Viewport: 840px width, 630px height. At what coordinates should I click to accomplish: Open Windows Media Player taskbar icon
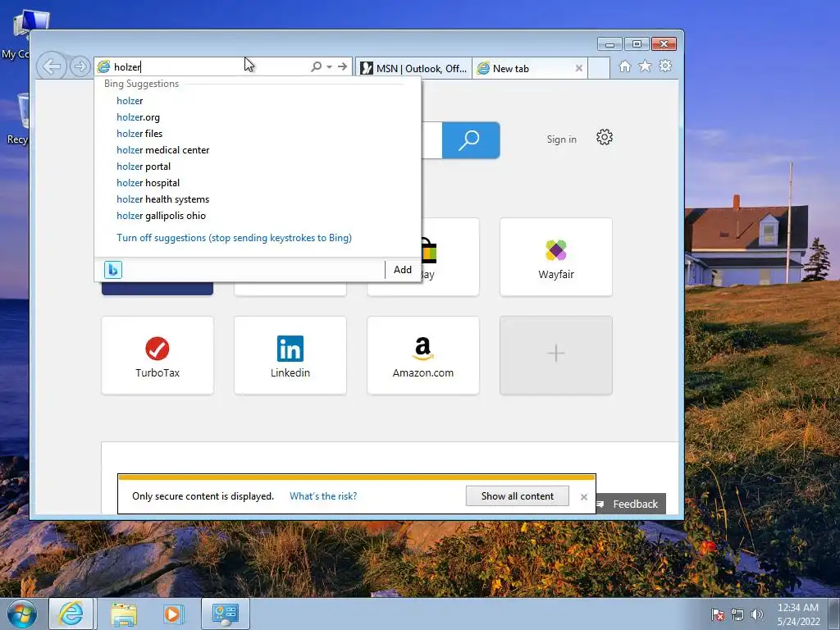click(173, 614)
